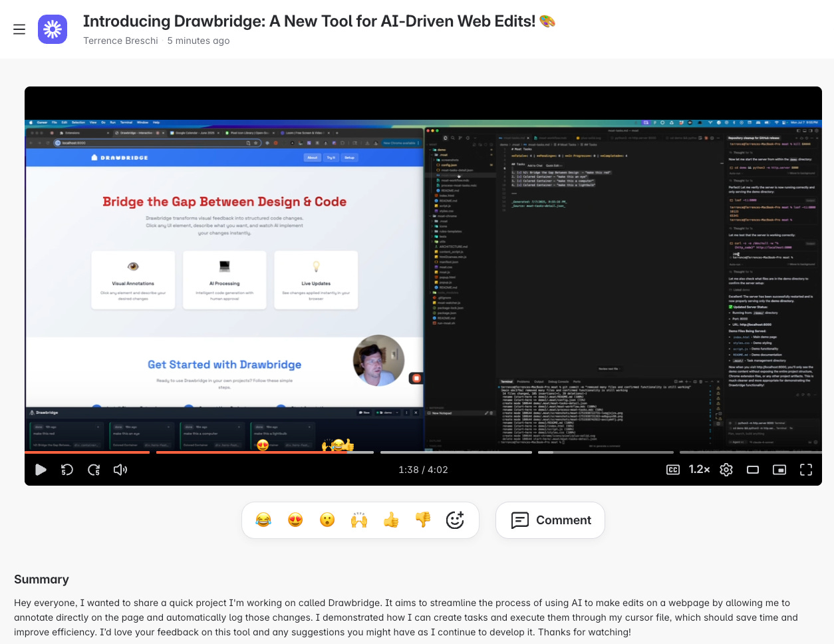834x644 pixels.
Task: React with tears-of-joy emoji
Action: point(263,520)
